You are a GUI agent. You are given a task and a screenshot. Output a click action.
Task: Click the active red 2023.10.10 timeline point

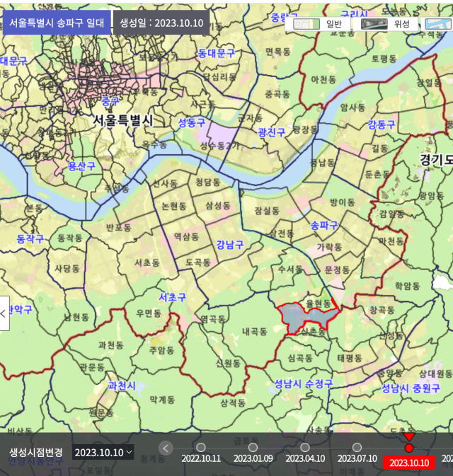click(x=409, y=448)
